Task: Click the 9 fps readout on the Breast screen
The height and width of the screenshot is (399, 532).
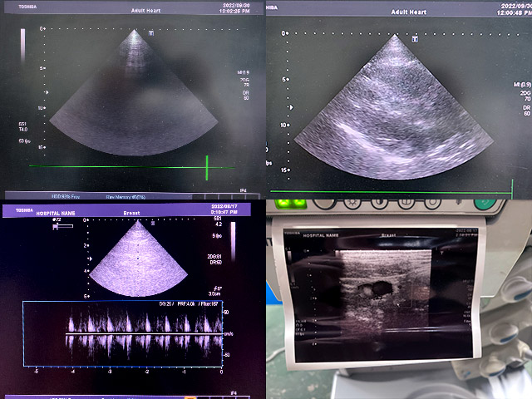Action: [217, 235]
